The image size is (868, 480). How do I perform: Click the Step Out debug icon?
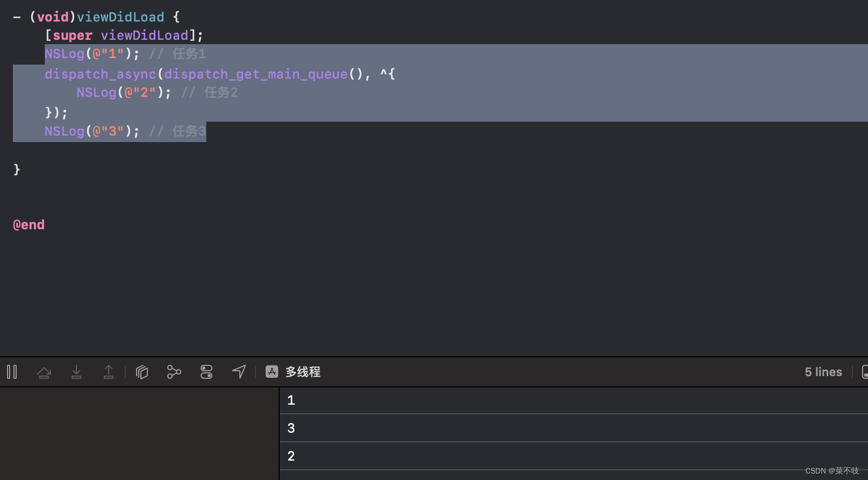109,372
